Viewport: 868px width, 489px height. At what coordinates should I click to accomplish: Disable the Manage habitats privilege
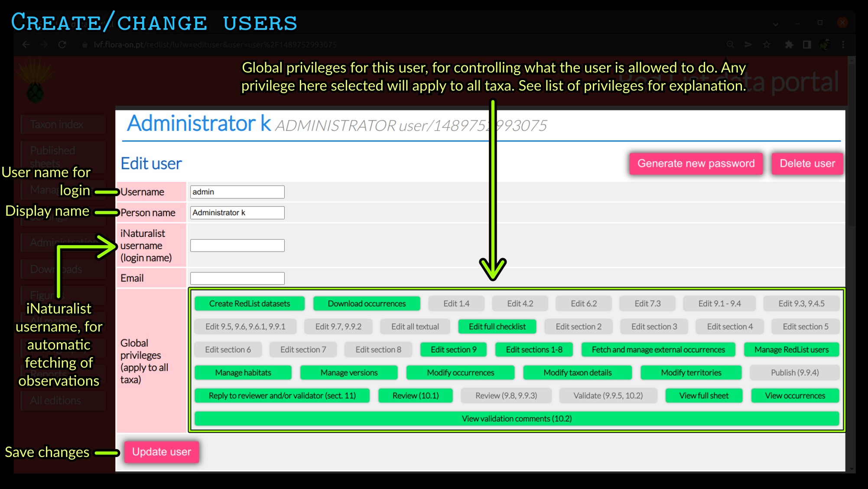click(243, 372)
